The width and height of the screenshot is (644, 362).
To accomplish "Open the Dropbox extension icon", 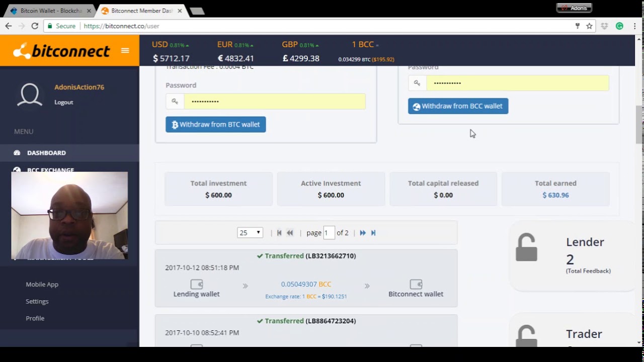I will tap(605, 26).
